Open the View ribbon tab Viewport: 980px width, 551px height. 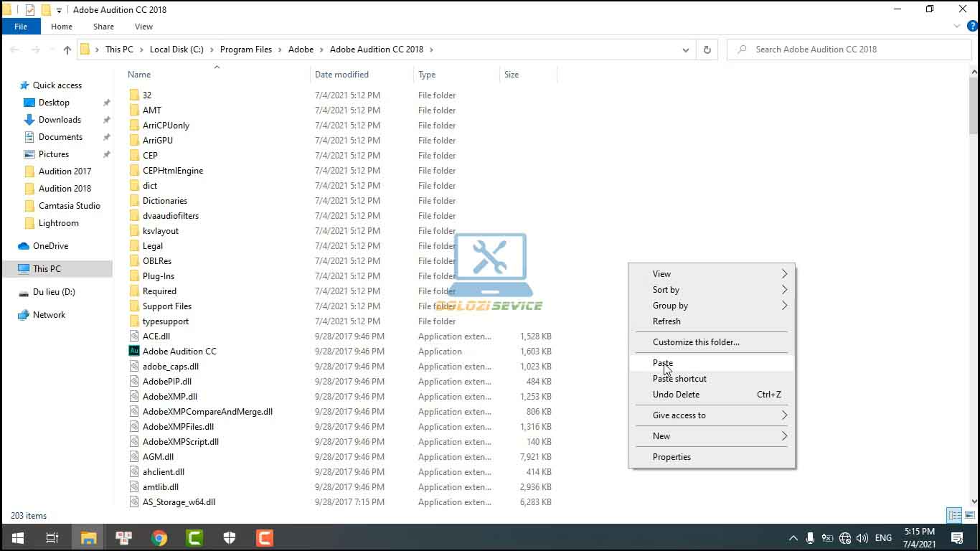pos(143,27)
